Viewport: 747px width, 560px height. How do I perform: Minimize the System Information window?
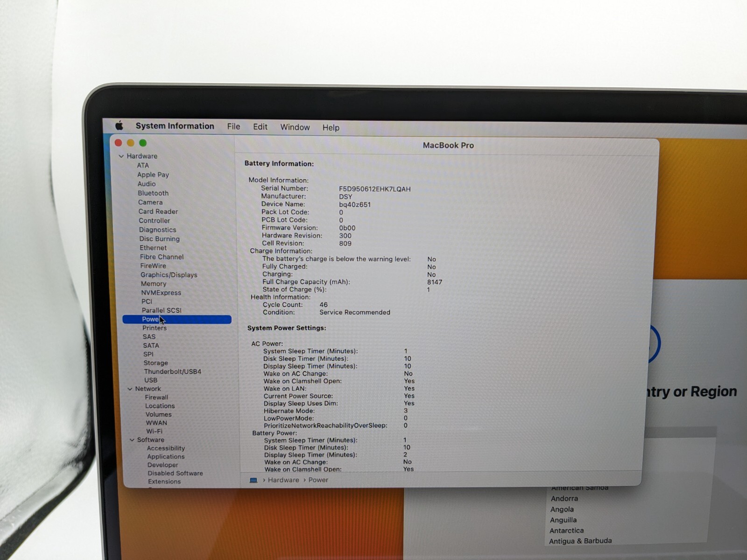pos(131,143)
